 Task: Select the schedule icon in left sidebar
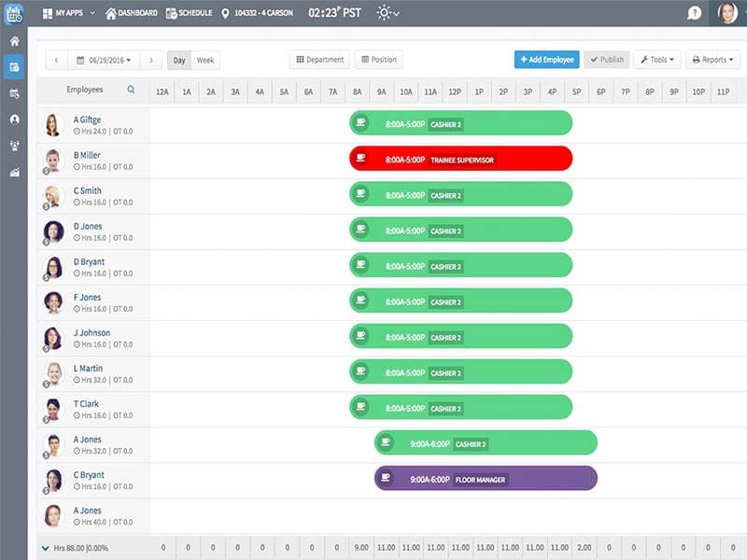[x=14, y=67]
